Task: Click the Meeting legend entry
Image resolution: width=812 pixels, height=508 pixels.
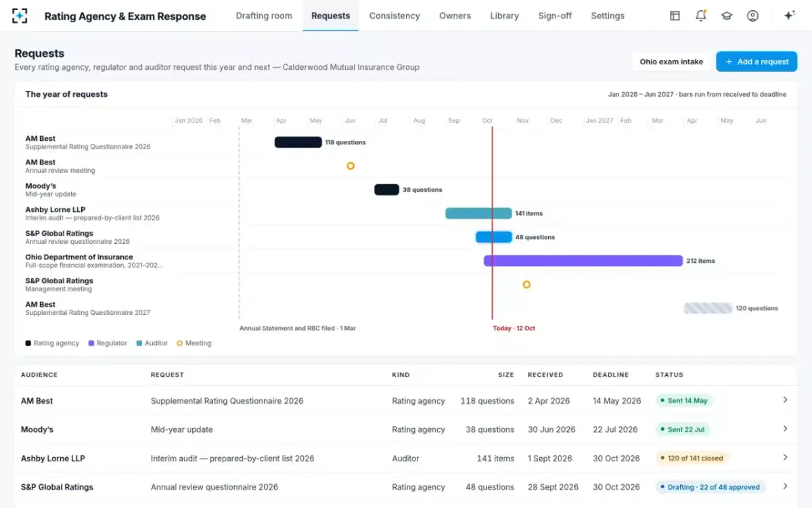Action: [x=194, y=343]
